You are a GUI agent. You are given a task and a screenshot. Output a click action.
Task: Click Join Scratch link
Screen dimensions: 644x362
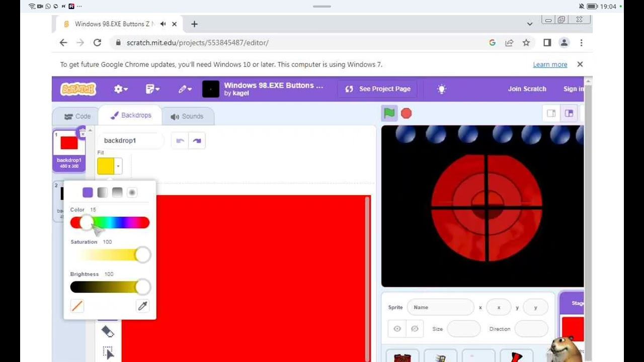pos(527,89)
